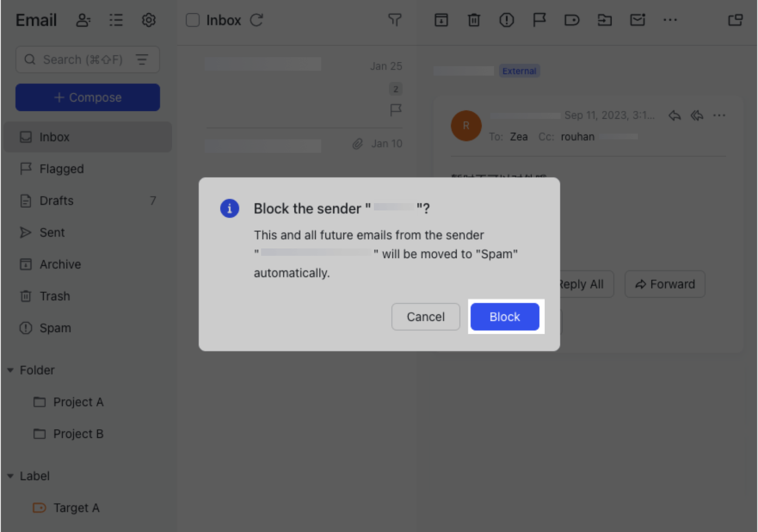Select the Project A folder
The height and width of the screenshot is (532, 758).
pyautogui.click(x=78, y=402)
